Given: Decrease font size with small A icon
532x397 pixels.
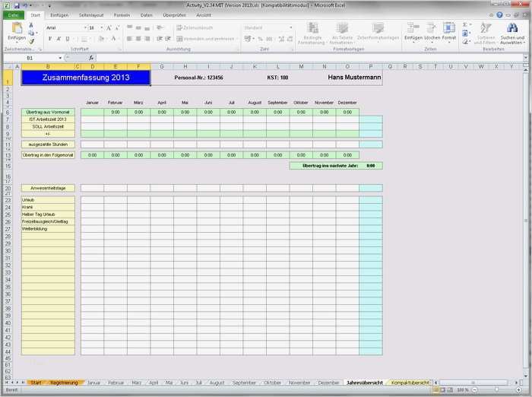Looking at the screenshot, I should (x=117, y=28).
